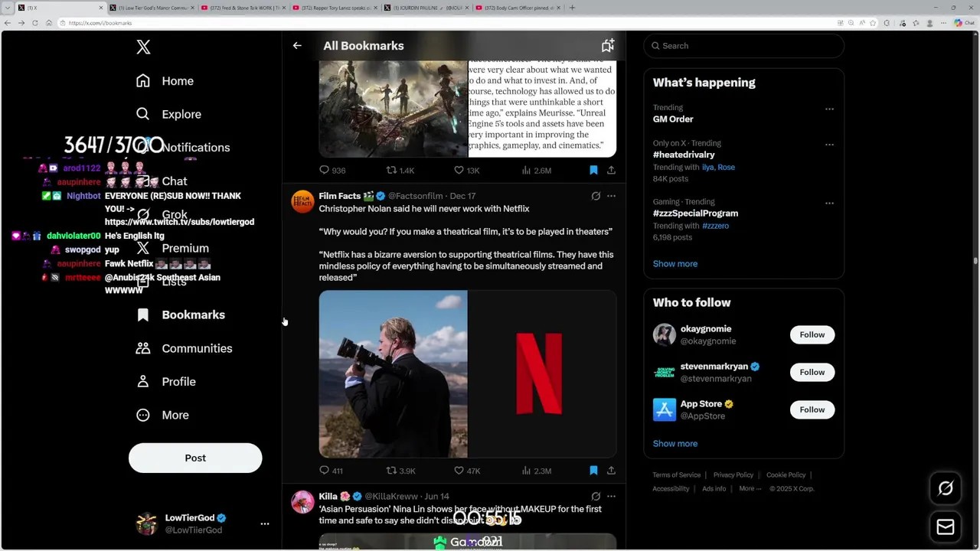Share the post with 2.6M views
This screenshot has width=980, height=551.
[611, 170]
